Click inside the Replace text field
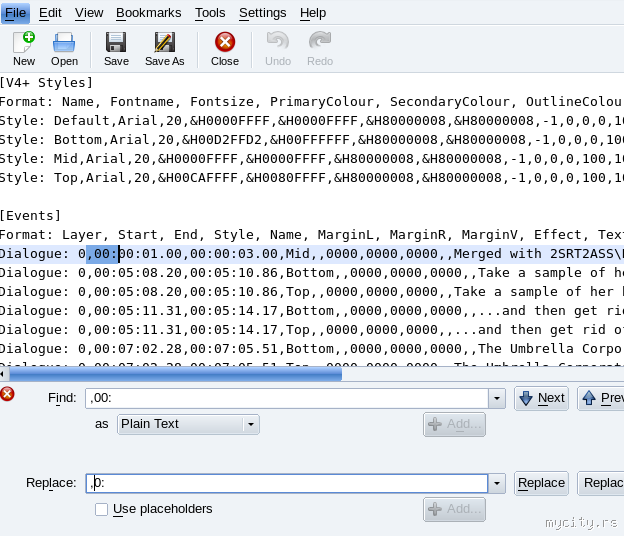 pyautogui.click(x=287, y=483)
